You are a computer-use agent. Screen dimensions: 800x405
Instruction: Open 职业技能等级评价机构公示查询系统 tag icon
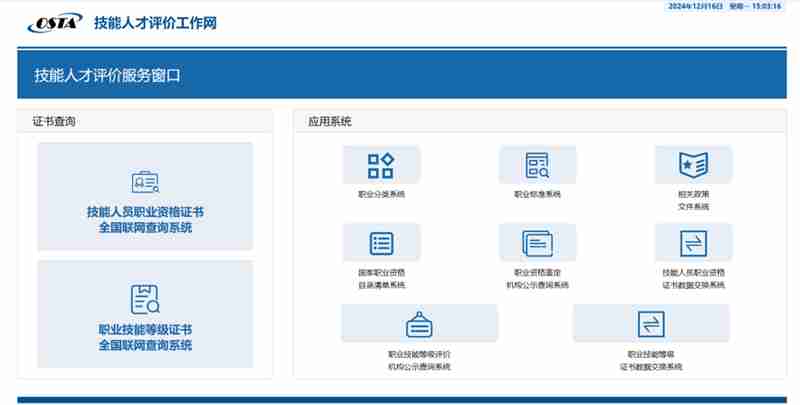(419, 324)
